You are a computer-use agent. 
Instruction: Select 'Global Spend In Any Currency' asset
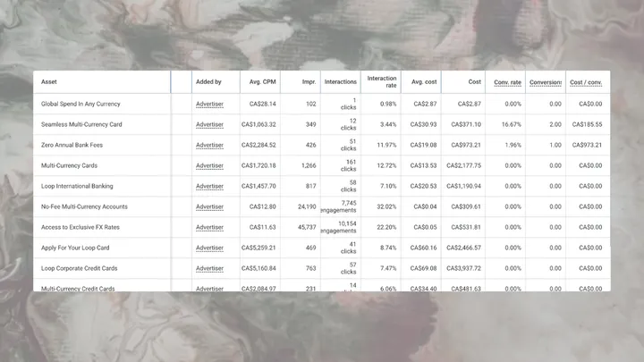coord(80,104)
